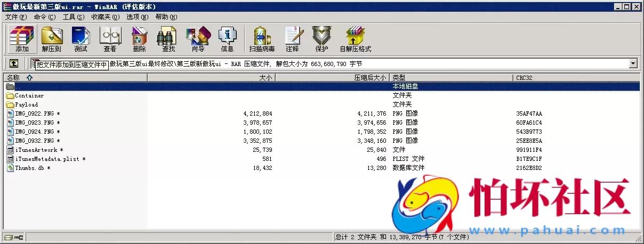Sort by the Type (类型) column header
644x244 pixels.
452,77
